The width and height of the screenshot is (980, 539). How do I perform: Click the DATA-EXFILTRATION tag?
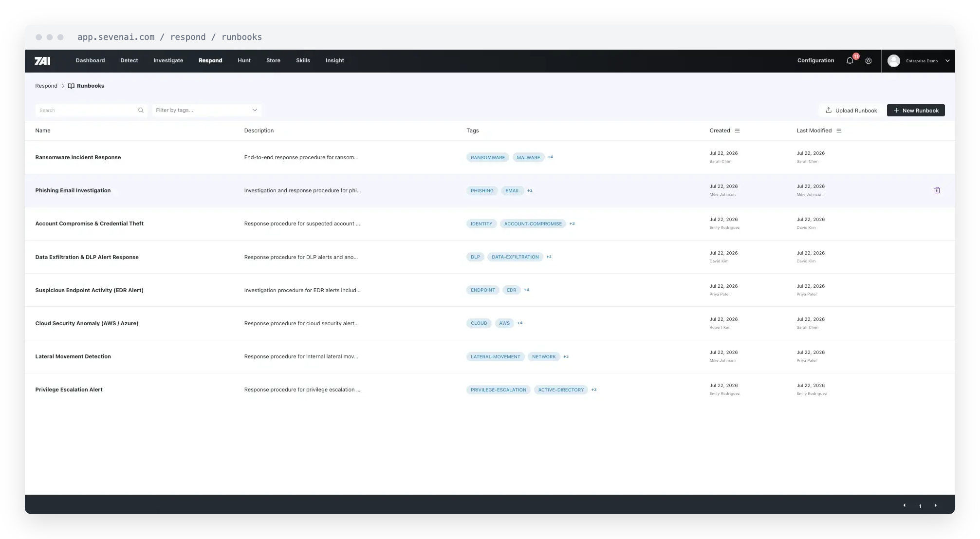515,257
